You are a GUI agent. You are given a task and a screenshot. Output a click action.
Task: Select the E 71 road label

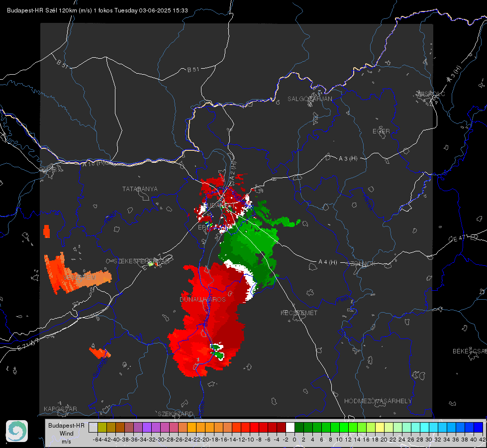click(28, 344)
